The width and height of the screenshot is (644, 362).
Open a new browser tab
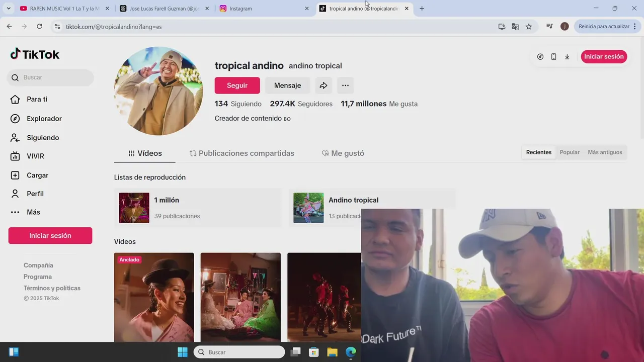tap(422, 9)
